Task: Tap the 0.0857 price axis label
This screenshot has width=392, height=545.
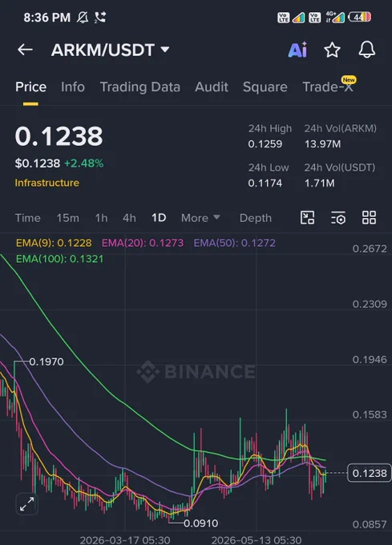Action: [370, 524]
